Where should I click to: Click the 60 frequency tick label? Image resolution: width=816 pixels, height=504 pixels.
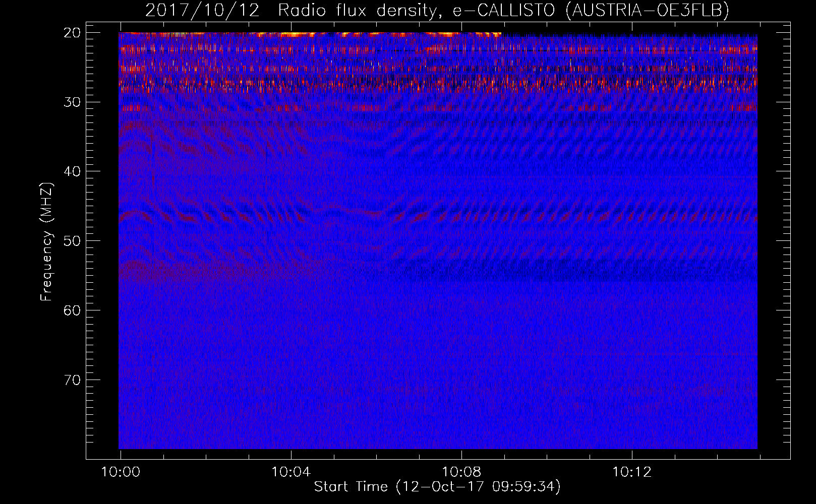[72, 310]
